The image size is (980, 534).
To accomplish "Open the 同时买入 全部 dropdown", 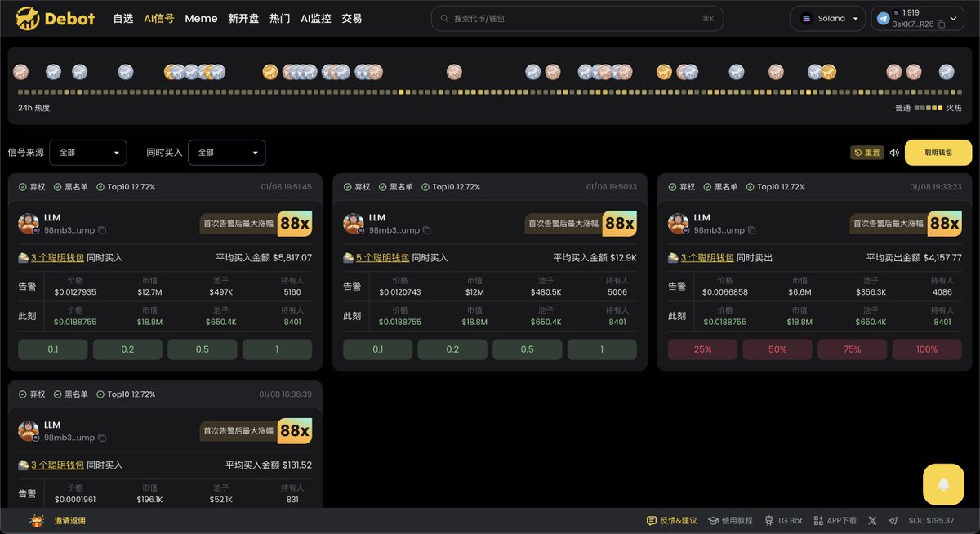I will pos(227,153).
